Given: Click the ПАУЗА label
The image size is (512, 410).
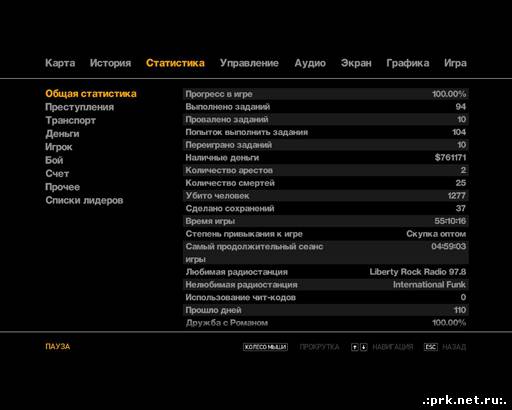Looking at the screenshot, I should coord(58,347).
